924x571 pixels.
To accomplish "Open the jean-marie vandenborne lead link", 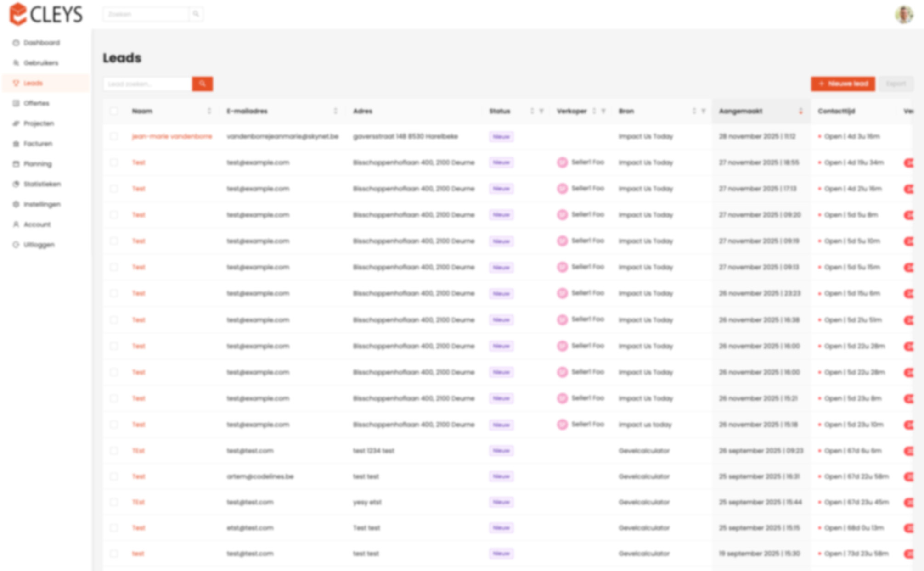I will (x=172, y=136).
